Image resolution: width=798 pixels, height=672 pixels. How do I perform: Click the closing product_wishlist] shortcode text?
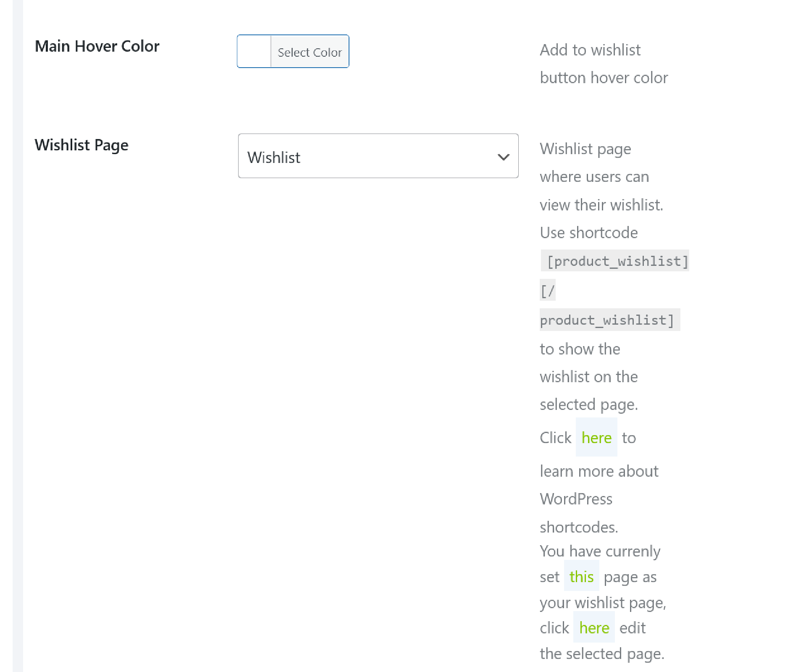tap(608, 320)
